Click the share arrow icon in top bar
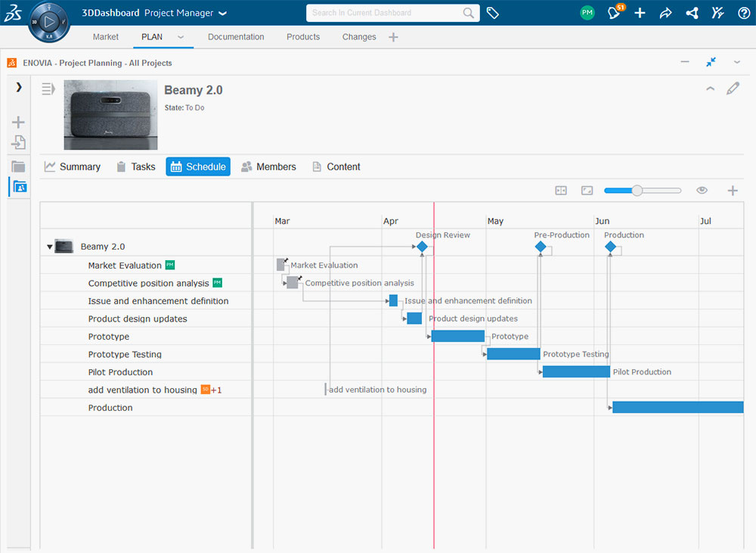Screen dimensions: 756x553 tap(665, 13)
